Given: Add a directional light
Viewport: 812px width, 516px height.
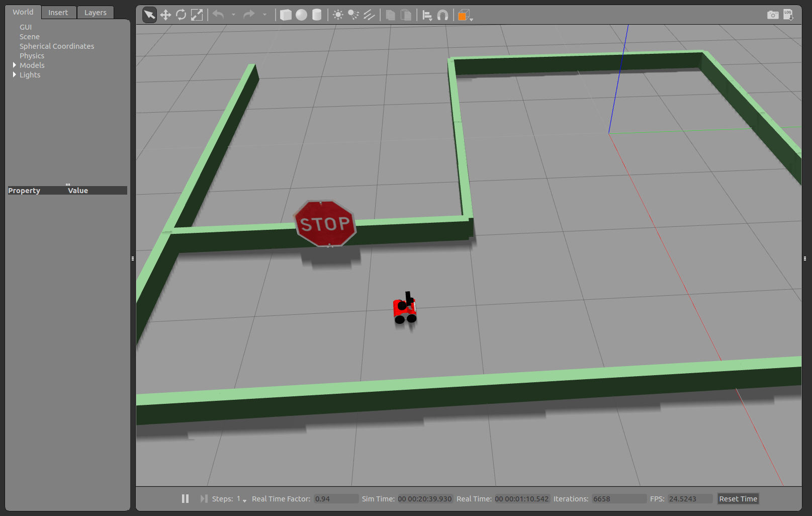Looking at the screenshot, I should (x=369, y=15).
